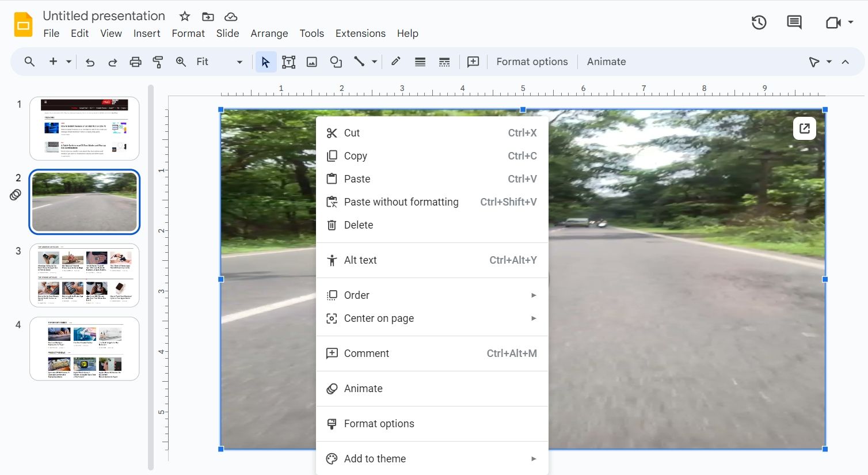Select the Undo icon
The image size is (868, 475).
point(90,61)
